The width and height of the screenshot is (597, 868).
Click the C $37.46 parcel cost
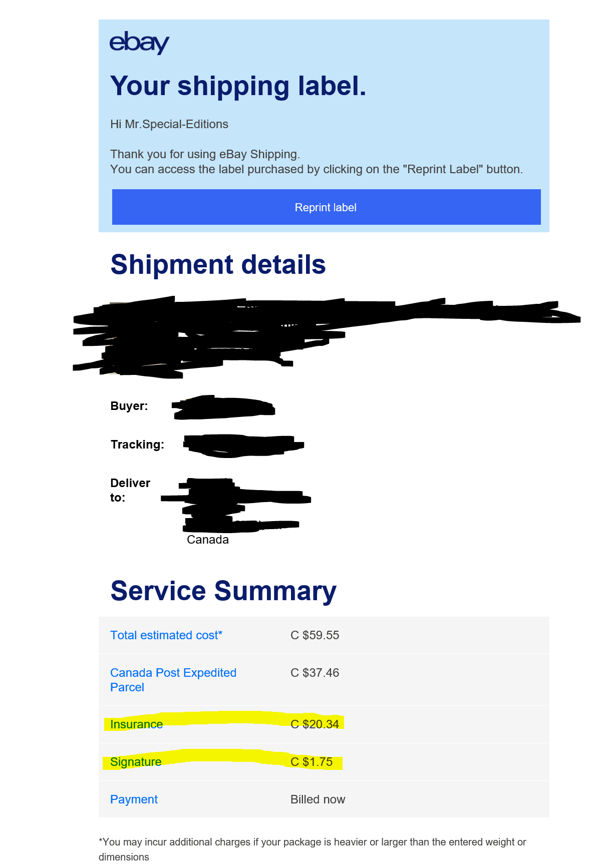pyautogui.click(x=315, y=673)
